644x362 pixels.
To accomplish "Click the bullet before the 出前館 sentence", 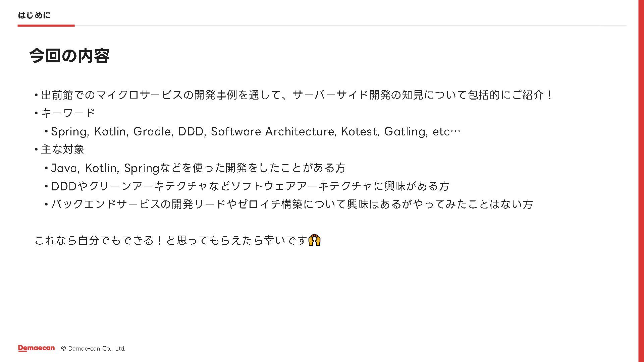I will [36, 95].
